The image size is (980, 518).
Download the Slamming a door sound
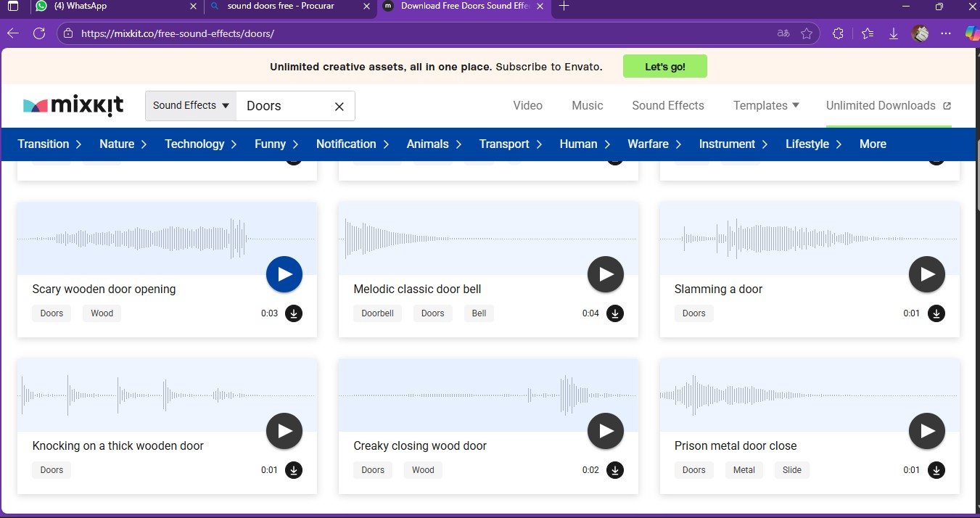tap(936, 313)
